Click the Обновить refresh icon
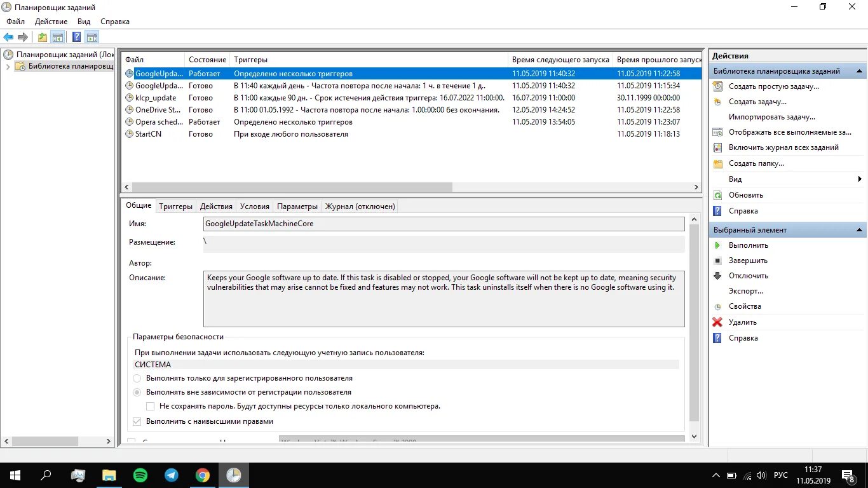Screen dimensions: 868x488 tap(717, 195)
